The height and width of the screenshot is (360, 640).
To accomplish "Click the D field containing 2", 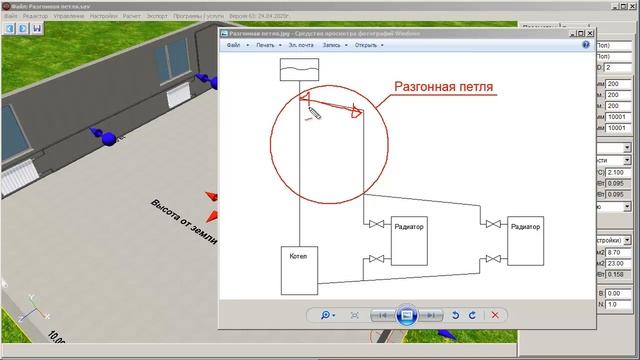I will tap(618, 67).
